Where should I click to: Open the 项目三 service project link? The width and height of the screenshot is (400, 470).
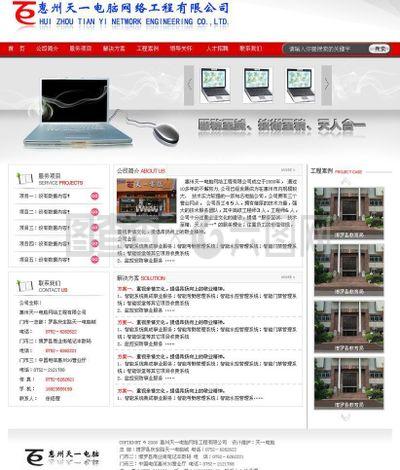click(44, 228)
